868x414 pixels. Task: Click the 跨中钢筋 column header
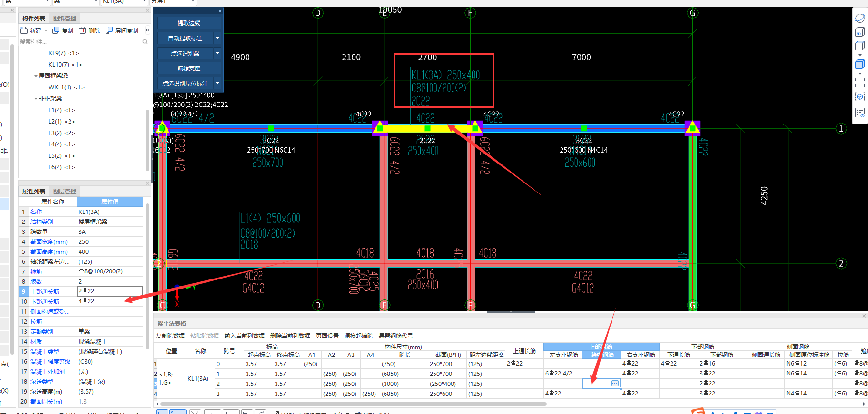pos(602,355)
